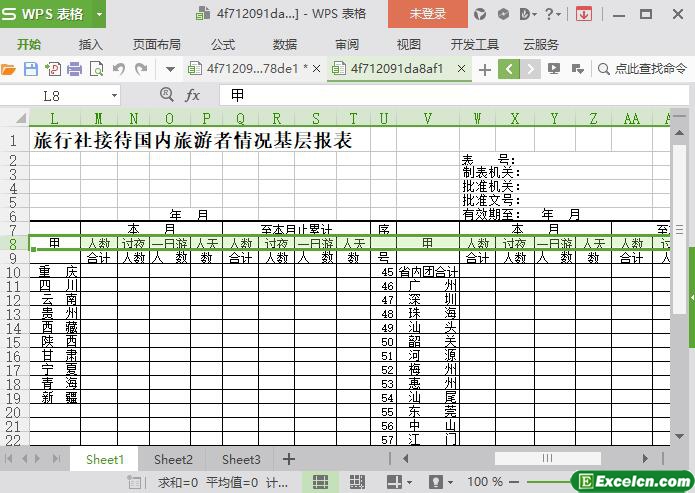Redo the last action
Image resolution: width=695 pixels, height=493 pixels.
(x=141, y=69)
